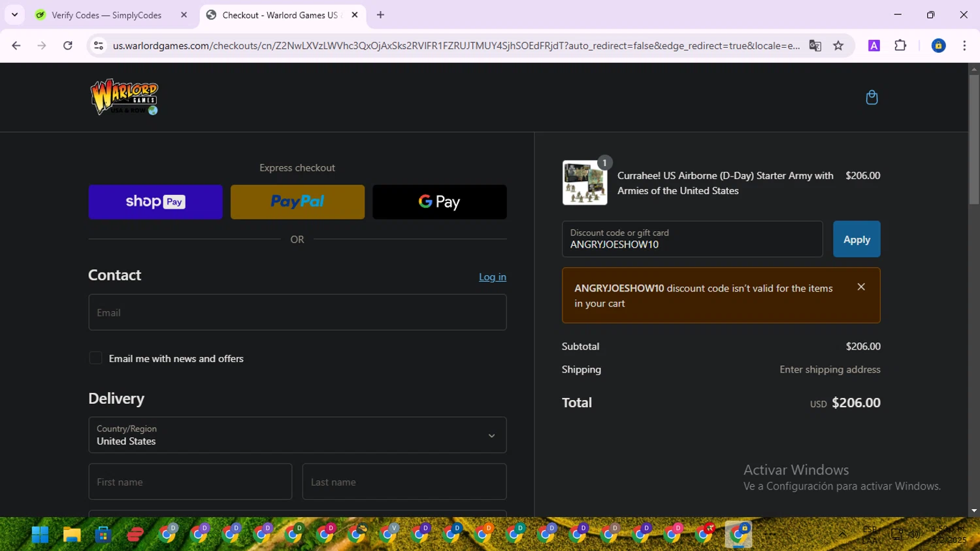Open the tab search dropdown arrow
Screen dimensions: 980x551
[14, 15]
